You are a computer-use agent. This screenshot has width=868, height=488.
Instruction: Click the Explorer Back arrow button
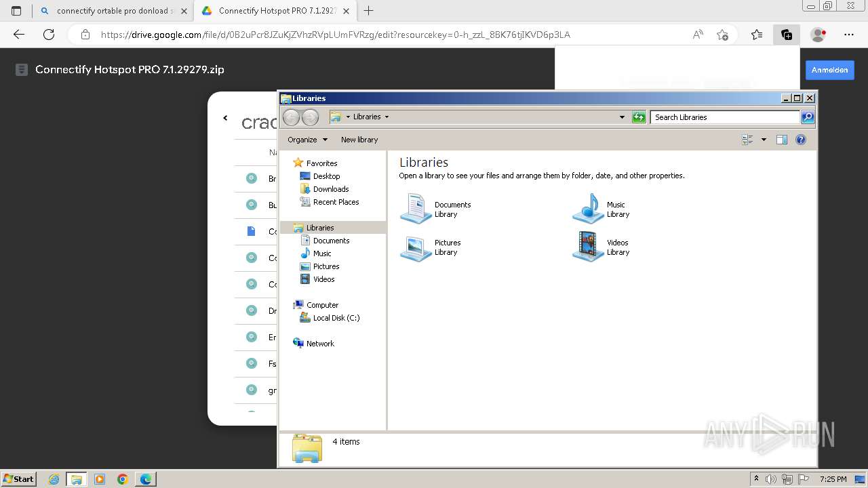tap(292, 117)
